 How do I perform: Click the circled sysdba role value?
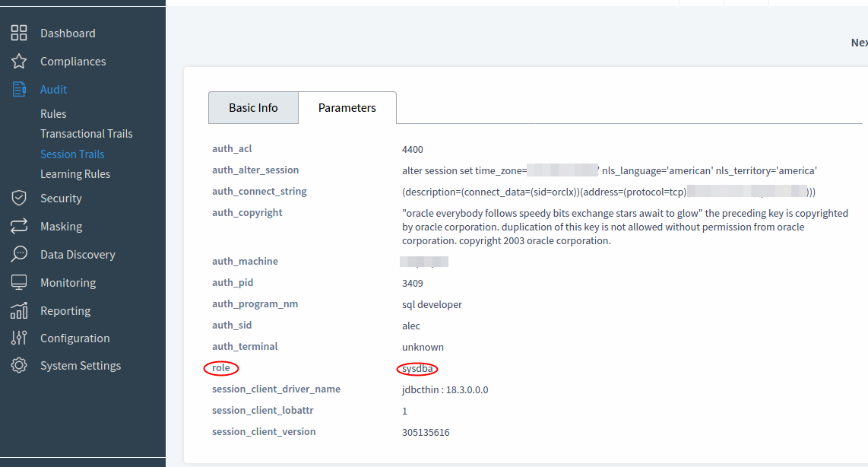[417, 368]
